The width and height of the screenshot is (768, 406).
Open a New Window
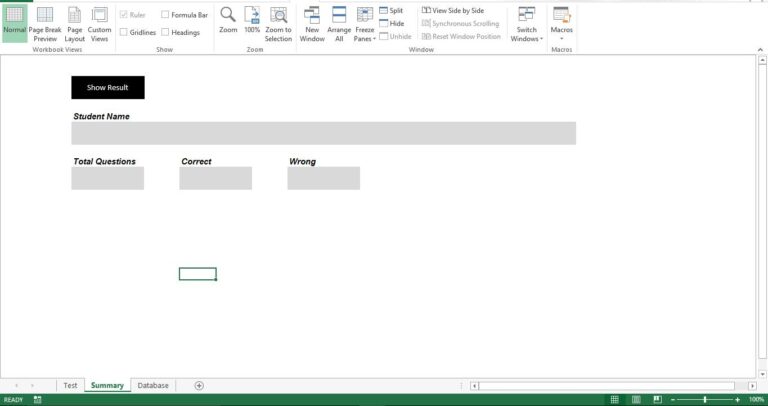pyautogui.click(x=312, y=22)
